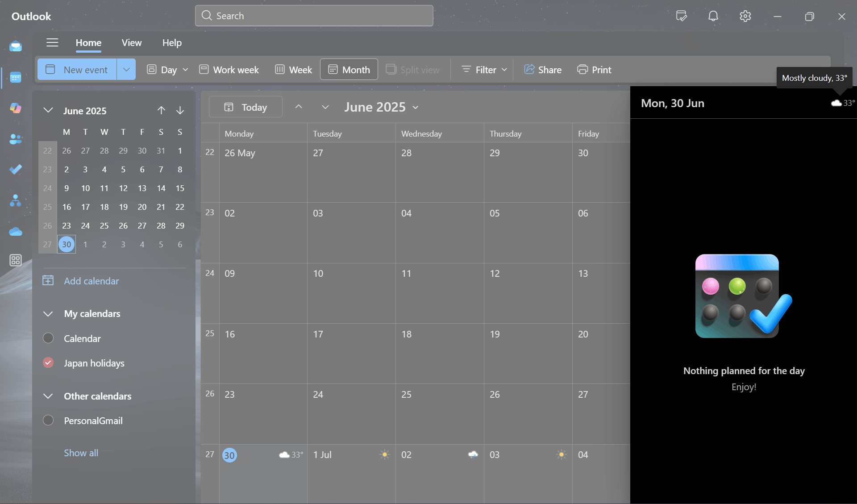
Task: Open the More apps grid icon
Action: click(x=15, y=260)
